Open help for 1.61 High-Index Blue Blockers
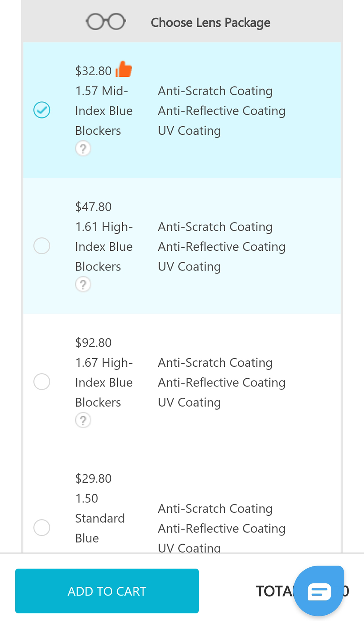 point(83,284)
